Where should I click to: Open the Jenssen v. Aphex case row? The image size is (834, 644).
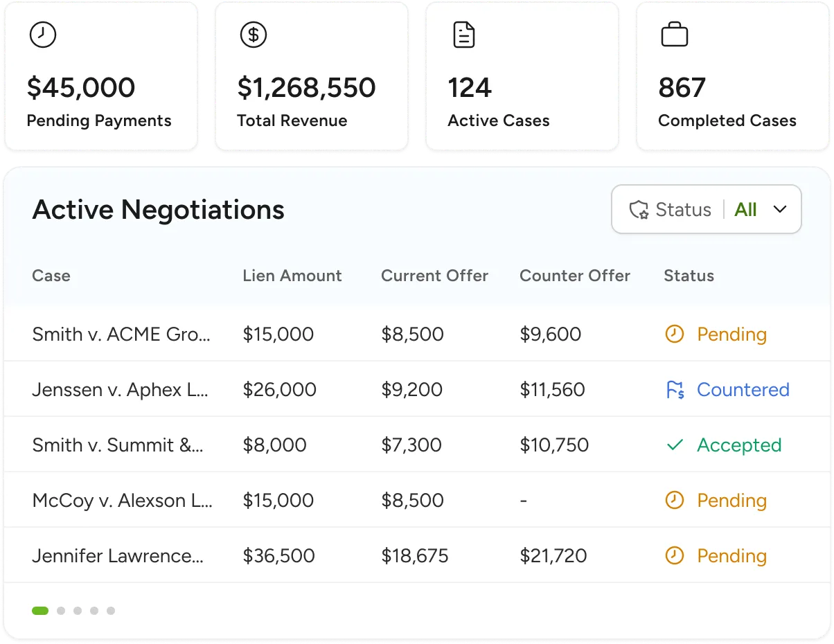coord(120,390)
